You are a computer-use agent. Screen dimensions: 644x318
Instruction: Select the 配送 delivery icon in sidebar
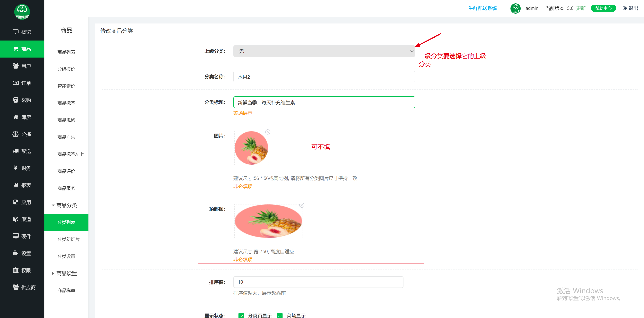coord(22,151)
